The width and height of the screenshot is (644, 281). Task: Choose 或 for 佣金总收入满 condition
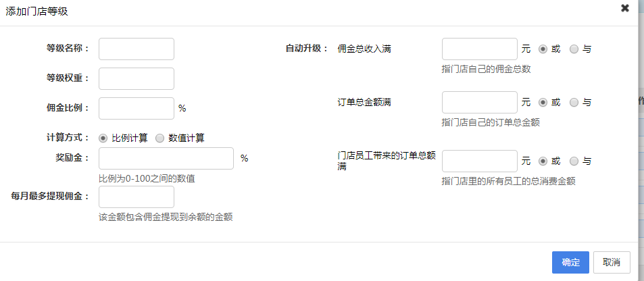point(543,49)
